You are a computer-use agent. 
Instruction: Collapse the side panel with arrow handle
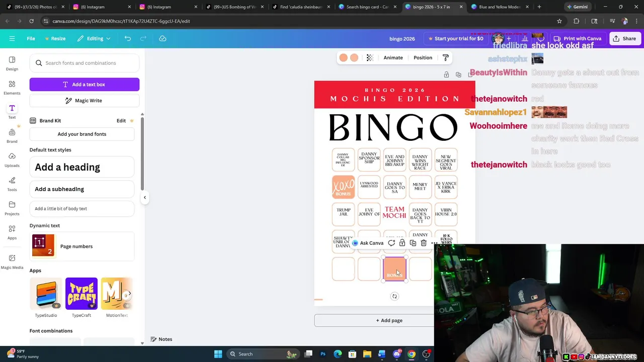145,198
